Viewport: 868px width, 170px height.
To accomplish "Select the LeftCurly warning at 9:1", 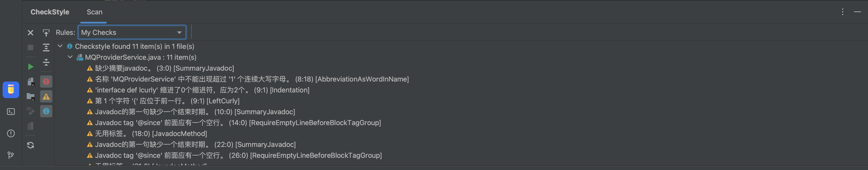I will click(167, 101).
